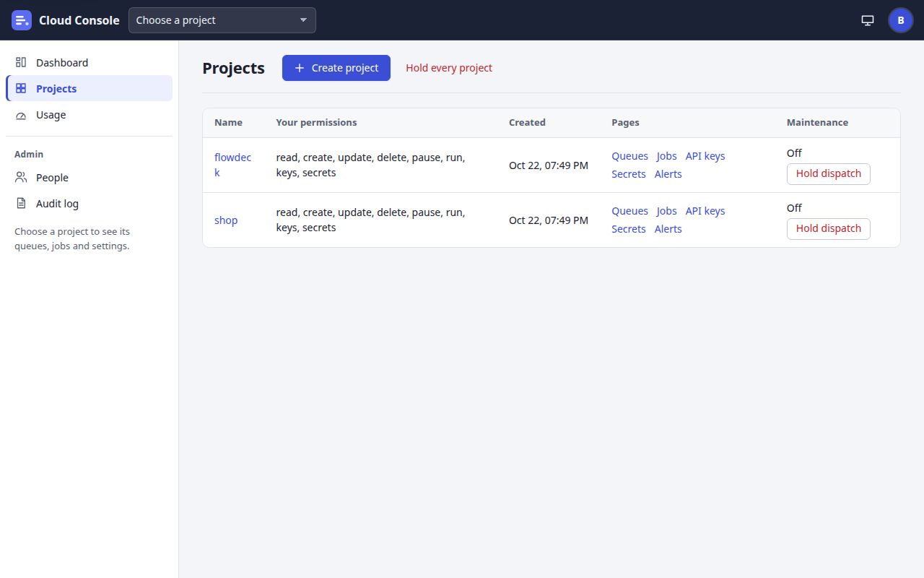The image size is (924, 578).
Task: Open the shop project link
Action: point(226,220)
